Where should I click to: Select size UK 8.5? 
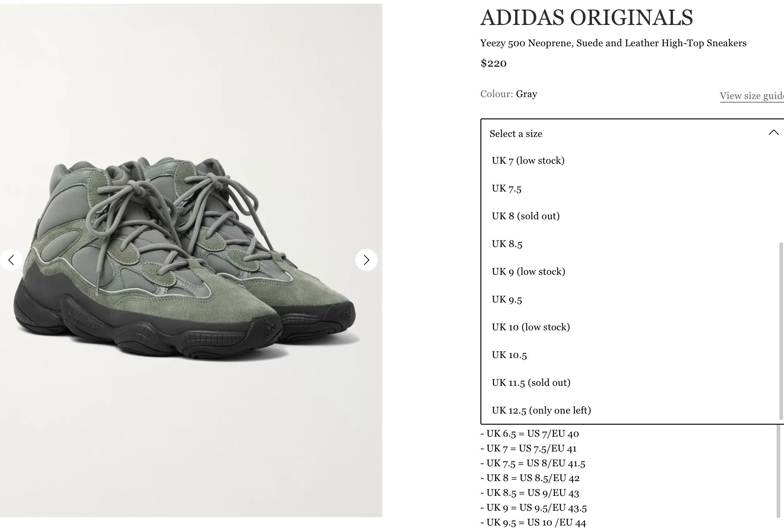pyautogui.click(x=630, y=244)
